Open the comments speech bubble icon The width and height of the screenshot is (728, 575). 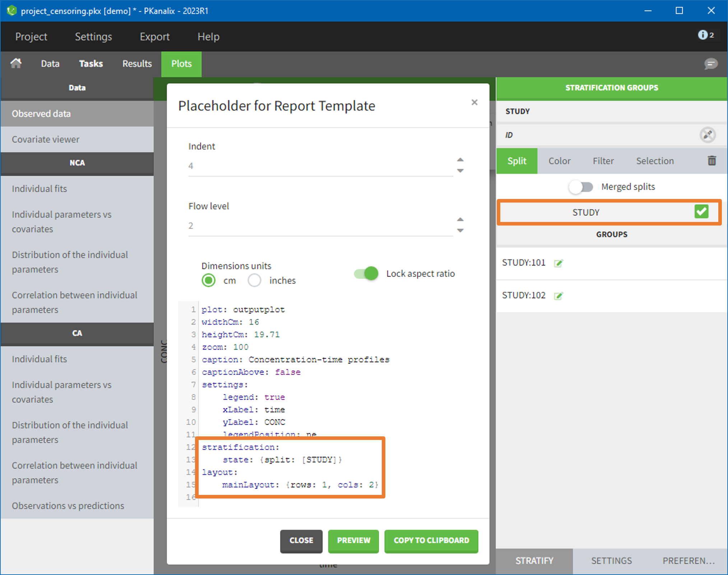point(710,64)
